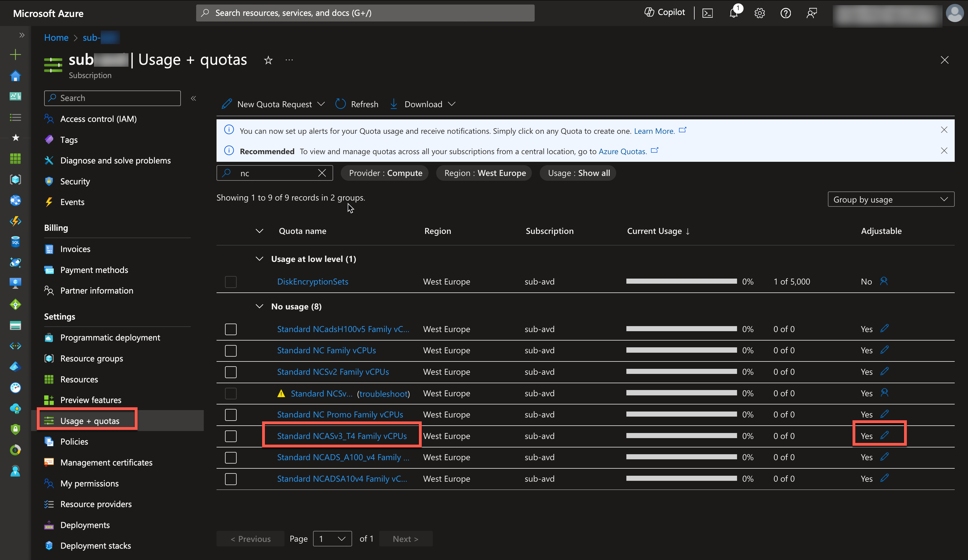Launch Copilot from the top bar
The height and width of the screenshot is (560, 968).
pos(665,12)
